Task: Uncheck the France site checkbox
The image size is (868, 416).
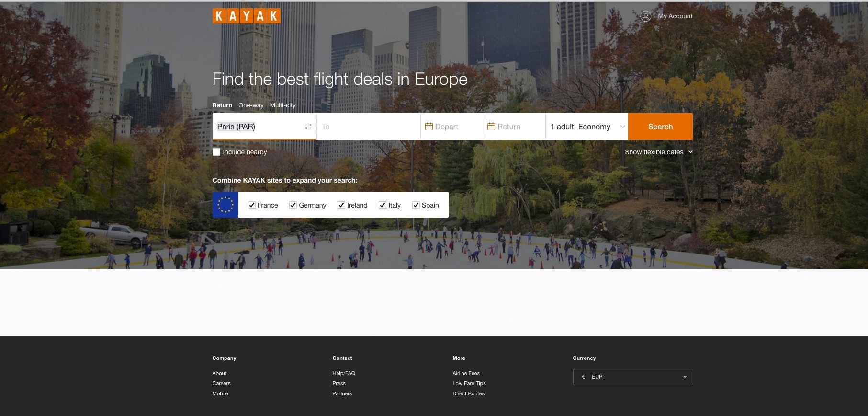Action: [252, 205]
